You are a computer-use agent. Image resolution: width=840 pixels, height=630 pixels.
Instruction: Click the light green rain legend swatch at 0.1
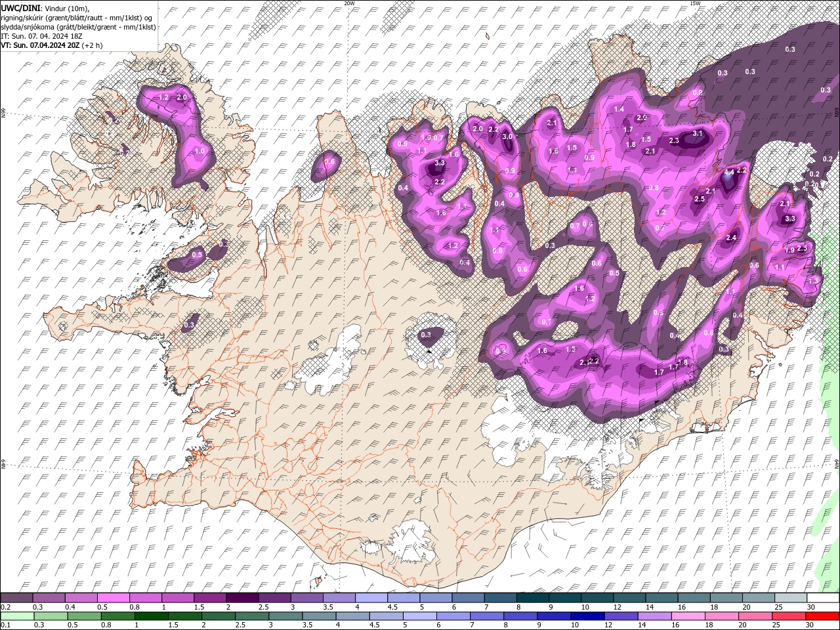click(x=17, y=616)
